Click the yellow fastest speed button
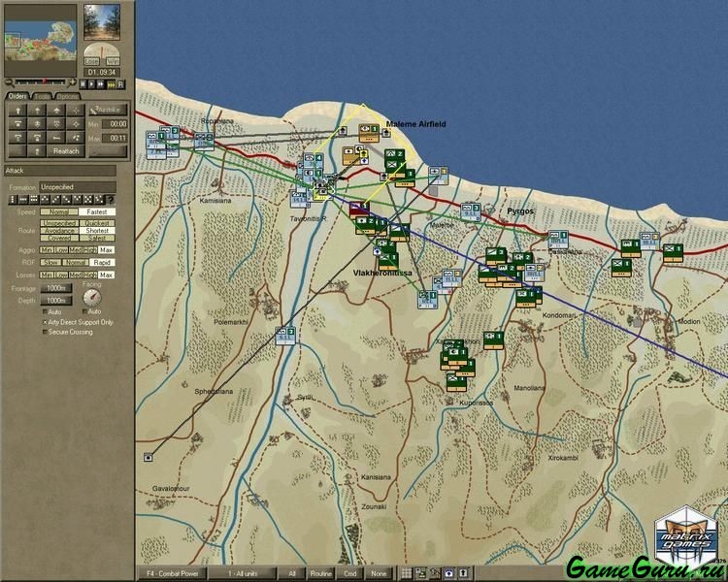The height and width of the screenshot is (582, 728). pos(111,84)
